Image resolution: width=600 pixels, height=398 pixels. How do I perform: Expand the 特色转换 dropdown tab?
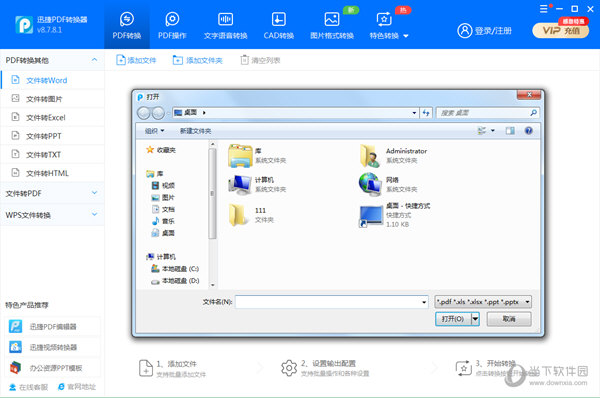coord(388,25)
